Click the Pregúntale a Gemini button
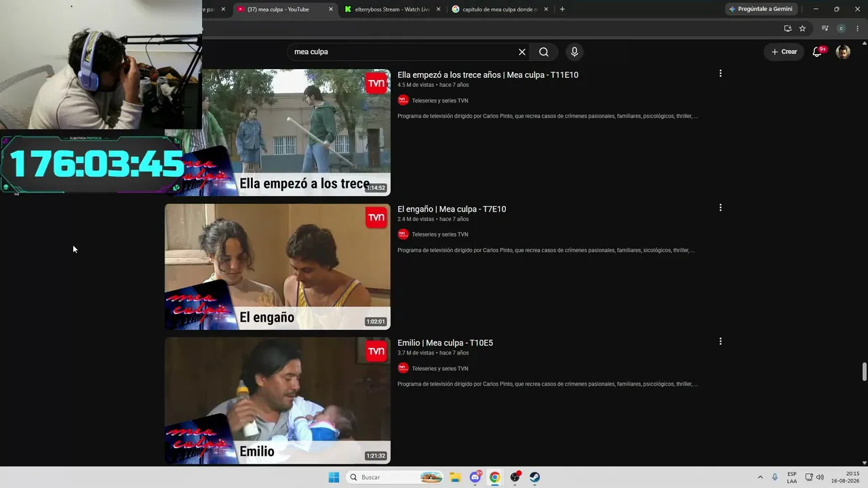 point(761,9)
